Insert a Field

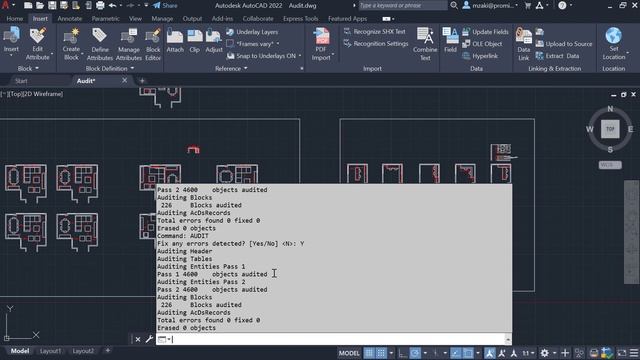pyautogui.click(x=450, y=40)
